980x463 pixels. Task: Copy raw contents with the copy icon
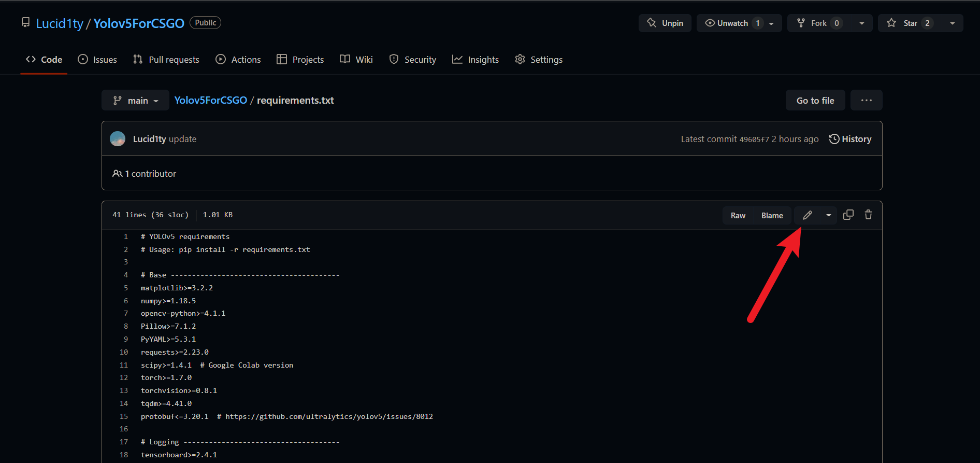[x=848, y=215]
